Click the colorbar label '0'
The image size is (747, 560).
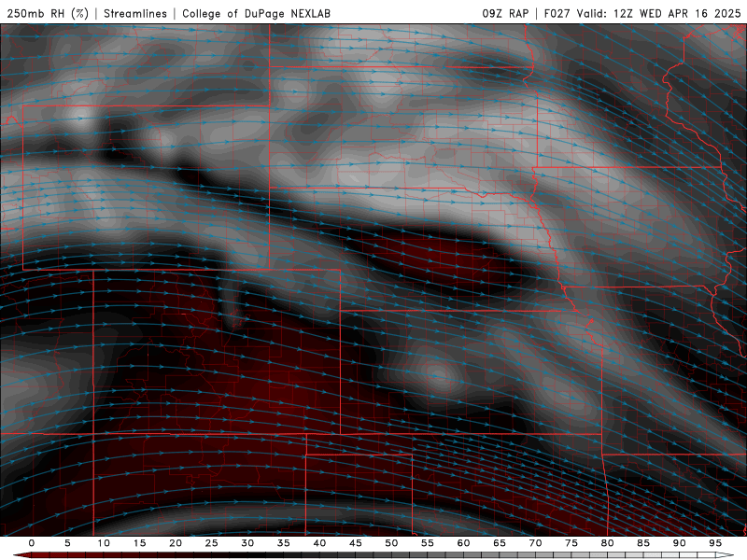pos(32,543)
